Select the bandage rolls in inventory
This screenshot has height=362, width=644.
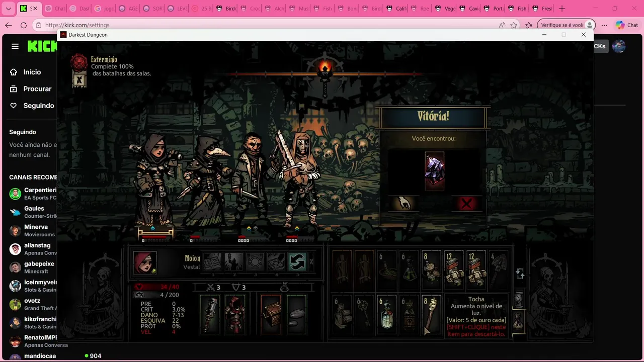pyautogui.click(x=342, y=314)
